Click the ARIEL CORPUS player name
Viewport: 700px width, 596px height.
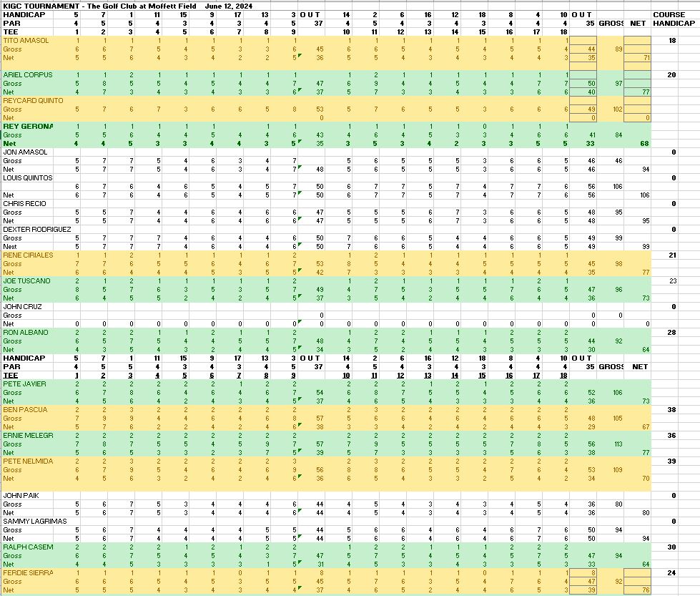[x=27, y=75]
